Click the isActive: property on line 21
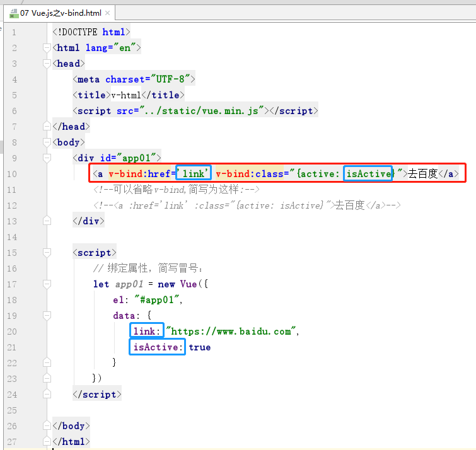 158,347
